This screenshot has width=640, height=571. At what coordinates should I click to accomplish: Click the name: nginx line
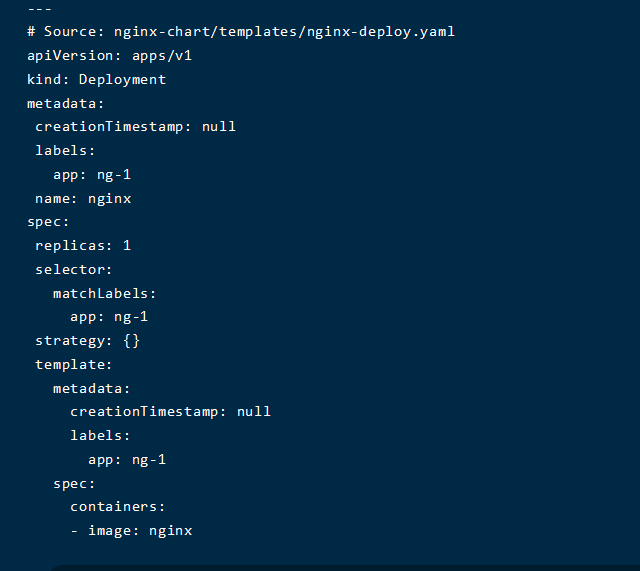pos(83,198)
